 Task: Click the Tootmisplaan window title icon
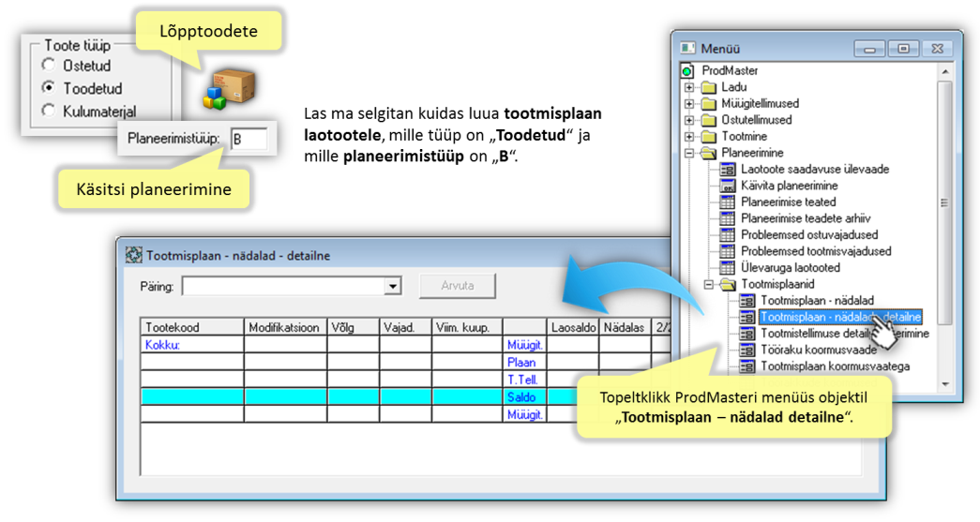pyautogui.click(x=133, y=256)
